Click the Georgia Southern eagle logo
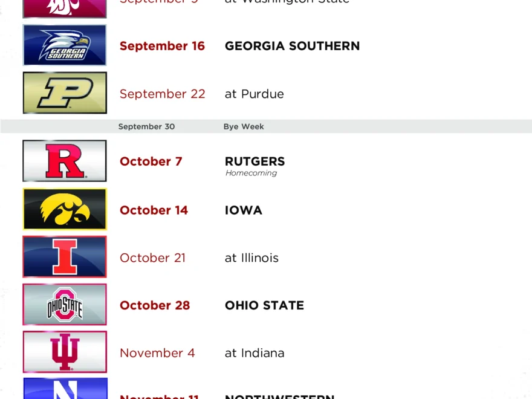Screen dimensions: 532x399 click(65, 45)
